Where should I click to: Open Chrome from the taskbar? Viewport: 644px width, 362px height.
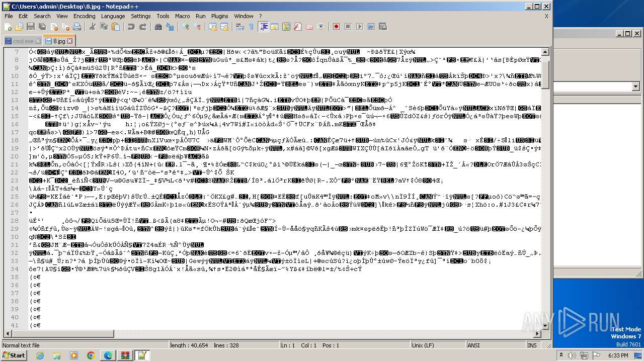(x=91, y=355)
